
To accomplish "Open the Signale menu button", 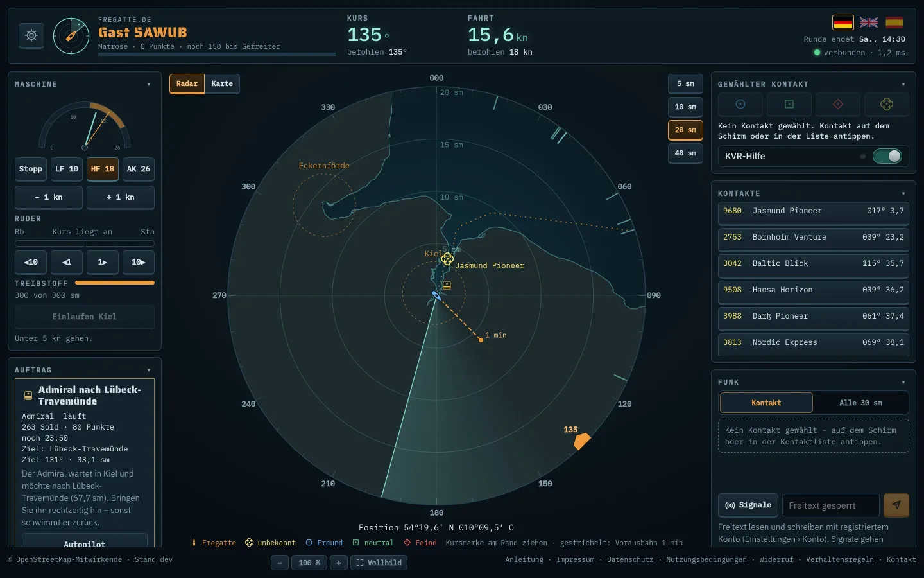I will [748, 505].
